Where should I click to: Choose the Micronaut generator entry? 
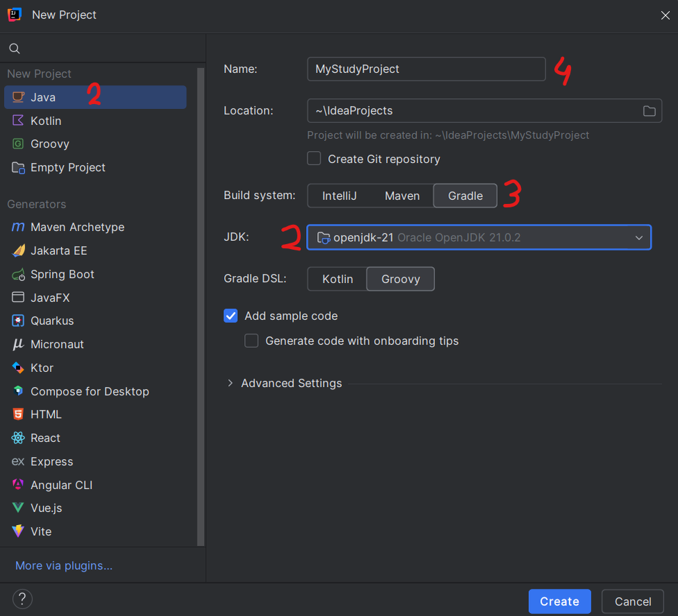95,344
